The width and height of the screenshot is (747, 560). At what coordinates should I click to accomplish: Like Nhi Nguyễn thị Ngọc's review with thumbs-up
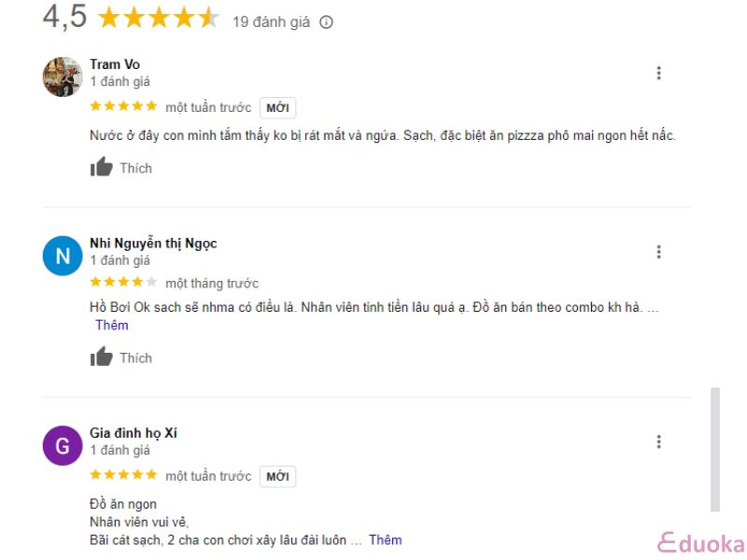click(x=121, y=357)
